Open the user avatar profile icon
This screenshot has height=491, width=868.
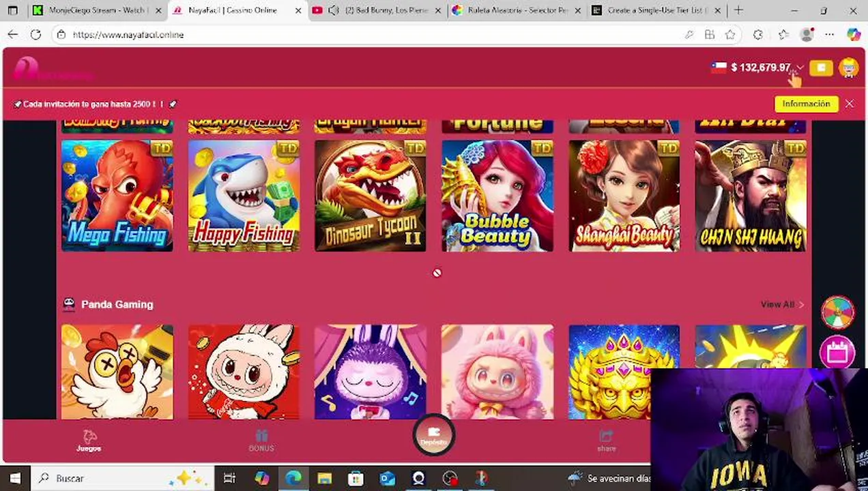coord(849,68)
